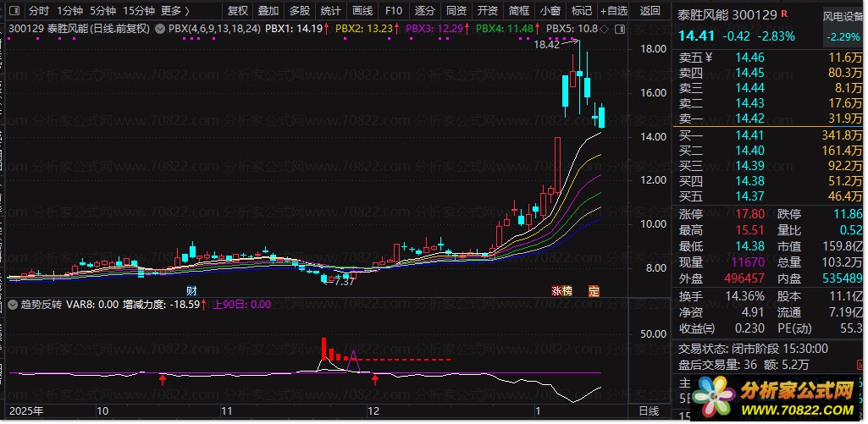
Task: Open the 风电设备 sector link
Action: coord(843,16)
